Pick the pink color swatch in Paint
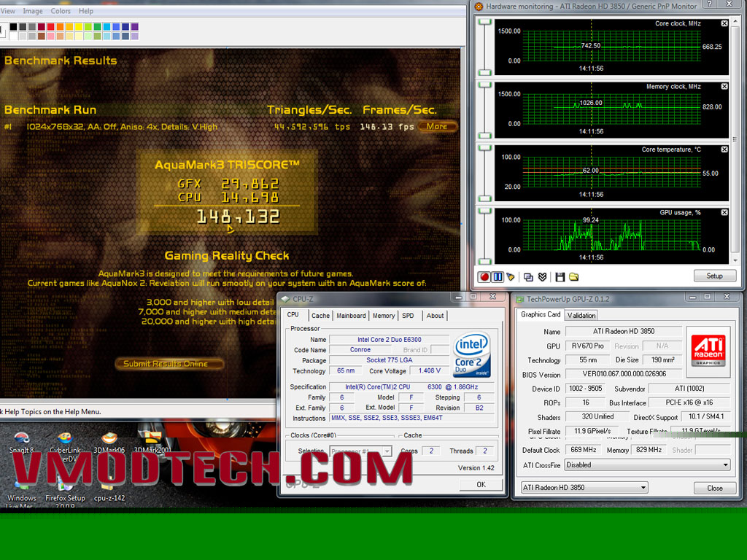747x560 pixels. [x=51, y=36]
